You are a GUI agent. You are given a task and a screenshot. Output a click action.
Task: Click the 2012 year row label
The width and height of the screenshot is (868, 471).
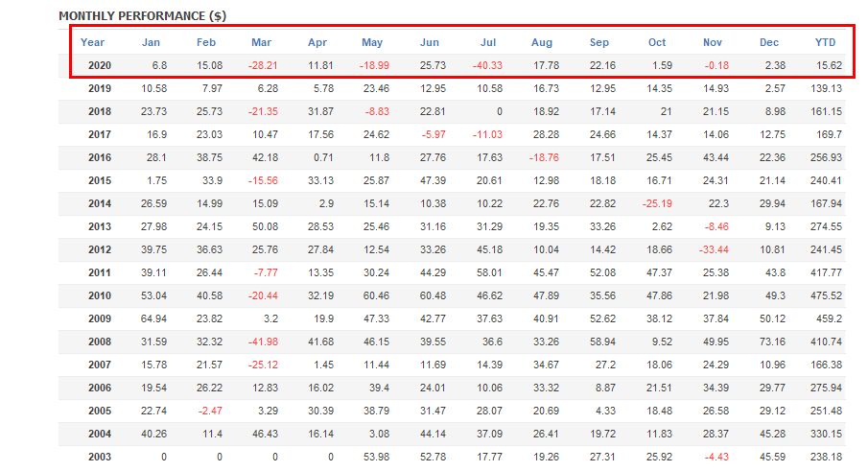click(x=100, y=249)
